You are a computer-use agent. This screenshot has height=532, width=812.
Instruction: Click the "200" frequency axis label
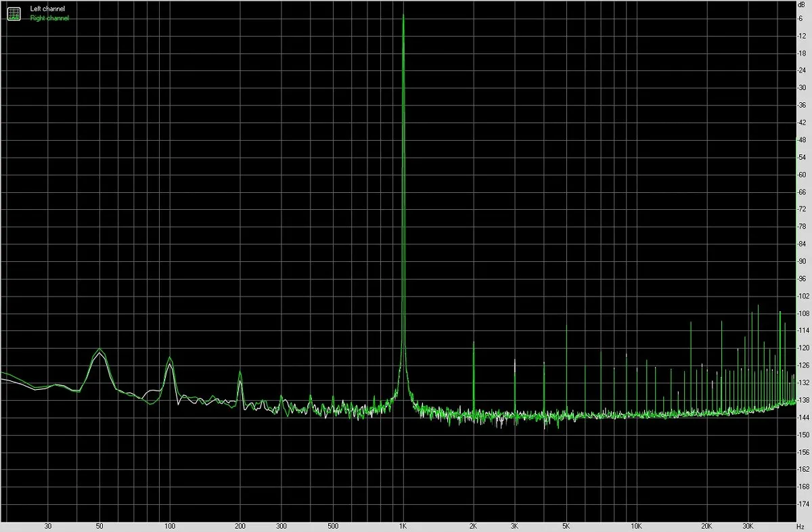pos(240,526)
